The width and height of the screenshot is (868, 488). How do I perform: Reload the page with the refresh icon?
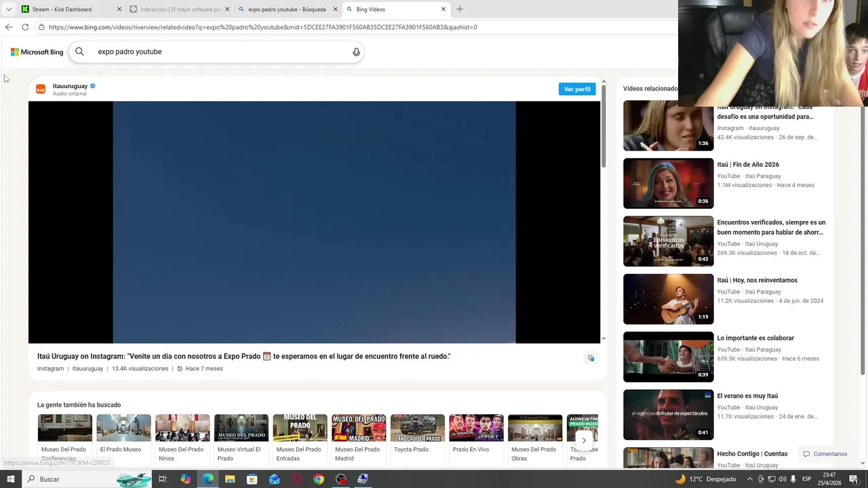click(x=25, y=27)
